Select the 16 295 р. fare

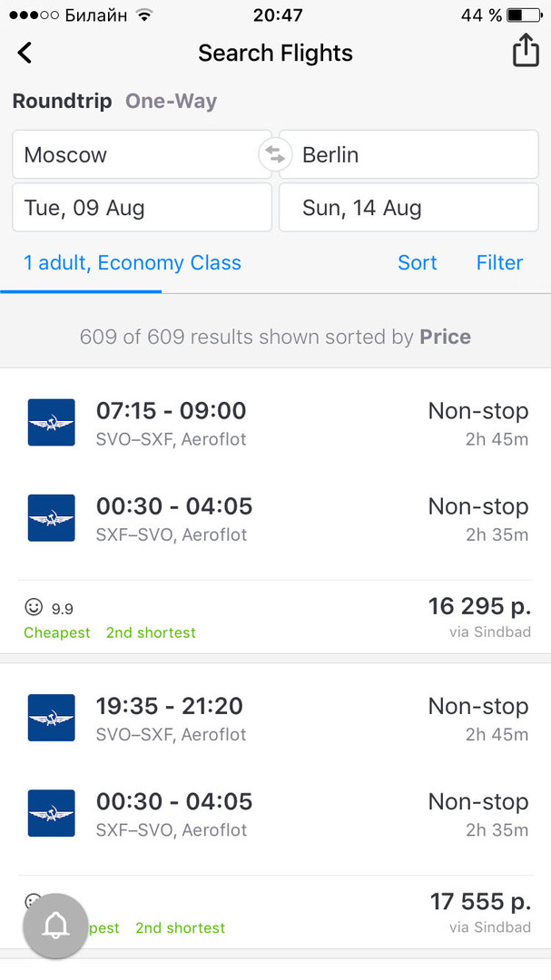click(478, 606)
